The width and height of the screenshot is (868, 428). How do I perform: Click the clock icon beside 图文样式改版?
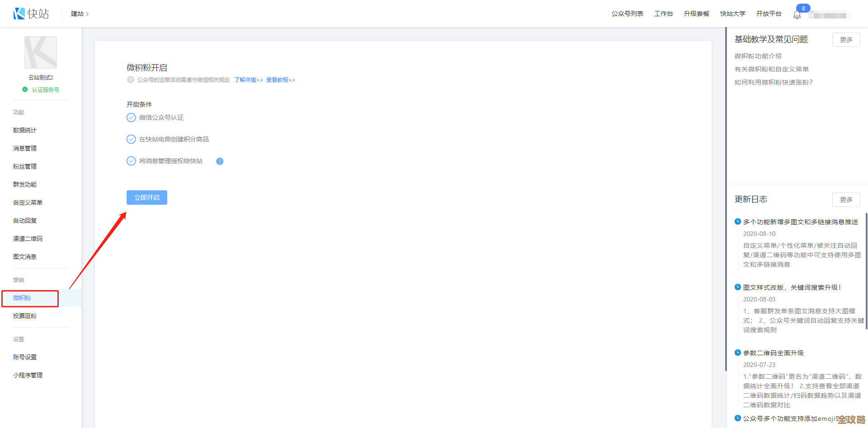coord(738,287)
